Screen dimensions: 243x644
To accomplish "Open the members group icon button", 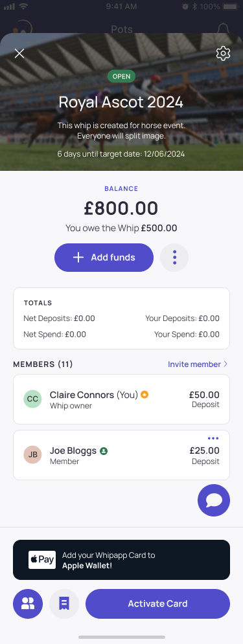I will [28, 604].
